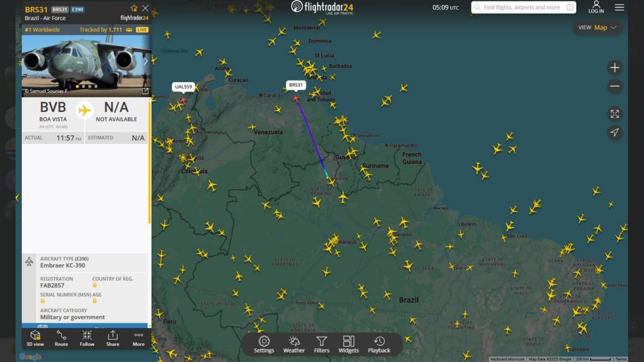
Task: Click the tracked-by viewers people icon
Action: coord(129,30)
